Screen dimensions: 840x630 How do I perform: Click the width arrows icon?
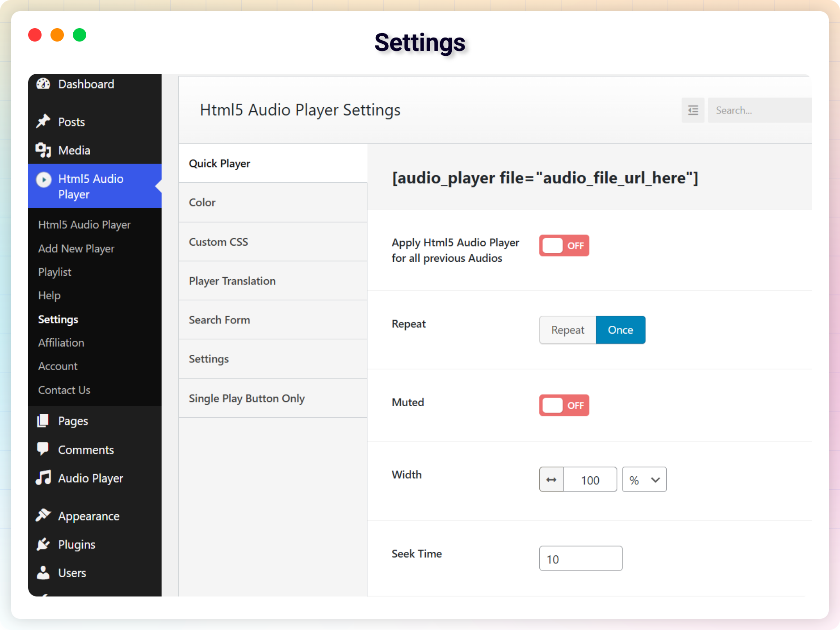pos(551,479)
